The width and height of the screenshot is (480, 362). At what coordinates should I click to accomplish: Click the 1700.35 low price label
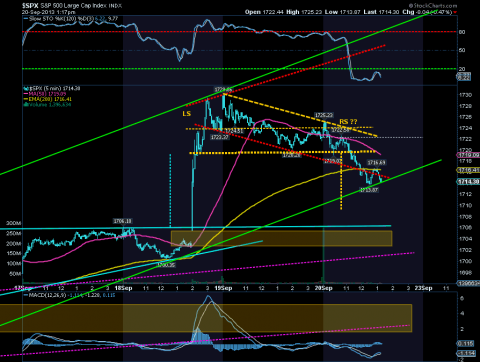(166, 265)
